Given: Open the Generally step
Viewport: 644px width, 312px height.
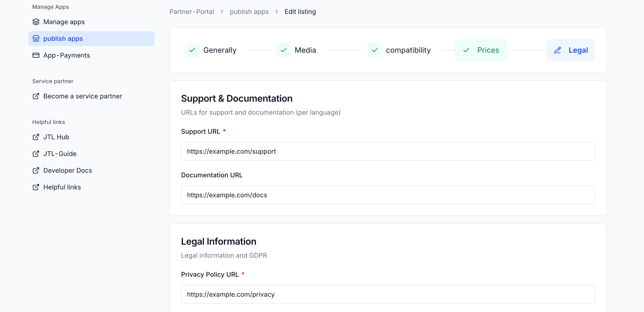Looking at the screenshot, I should pyautogui.click(x=210, y=50).
